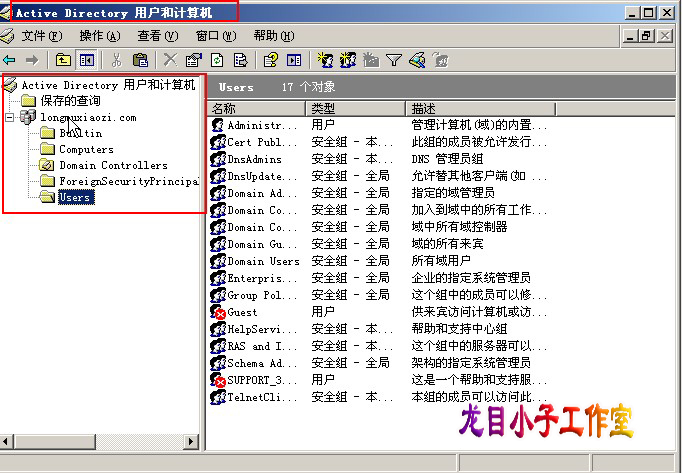This screenshot has width=682, height=473.
Task: Click the pane toggle icon beside Help
Action: coord(294,60)
